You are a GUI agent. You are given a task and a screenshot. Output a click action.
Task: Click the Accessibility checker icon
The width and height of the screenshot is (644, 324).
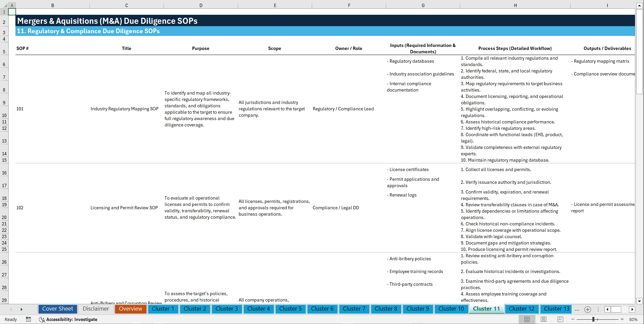[42, 319]
